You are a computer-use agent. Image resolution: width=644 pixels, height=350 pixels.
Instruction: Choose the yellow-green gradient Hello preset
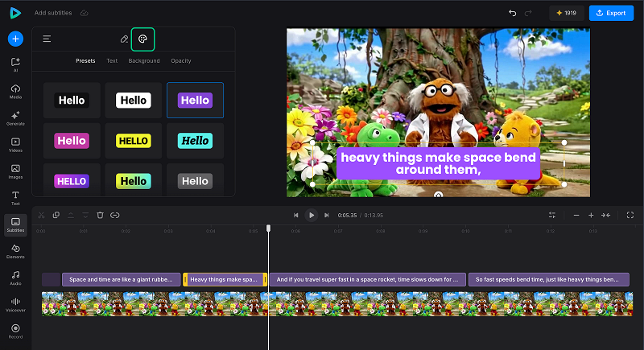(134, 180)
